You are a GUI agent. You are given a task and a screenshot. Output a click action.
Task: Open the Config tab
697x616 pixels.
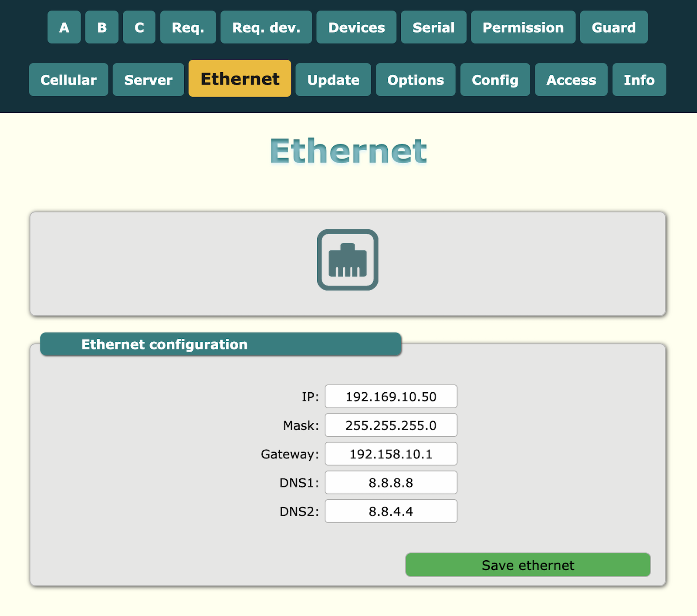(495, 80)
